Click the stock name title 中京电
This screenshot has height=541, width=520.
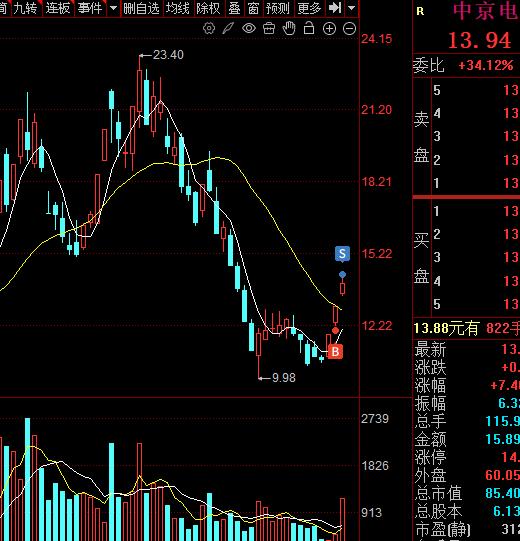click(x=485, y=11)
